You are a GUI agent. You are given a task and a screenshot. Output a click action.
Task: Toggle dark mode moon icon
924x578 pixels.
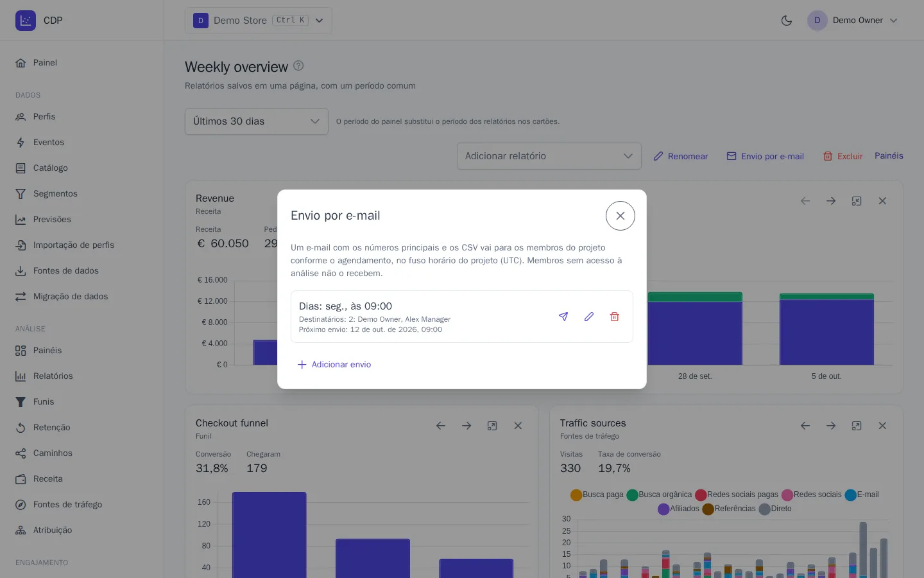point(787,21)
